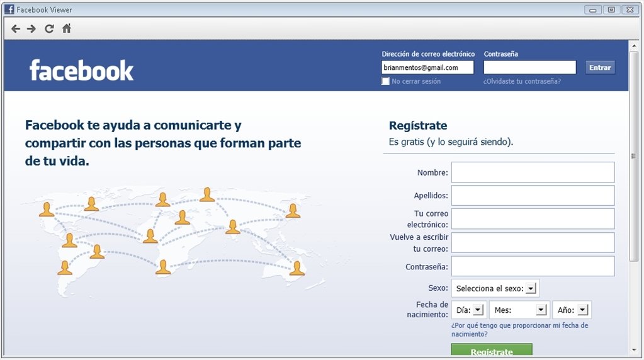Open '¿Olvidaste tu contraseña?' link
Screen dimensions: 644x360
coord(522,81)
